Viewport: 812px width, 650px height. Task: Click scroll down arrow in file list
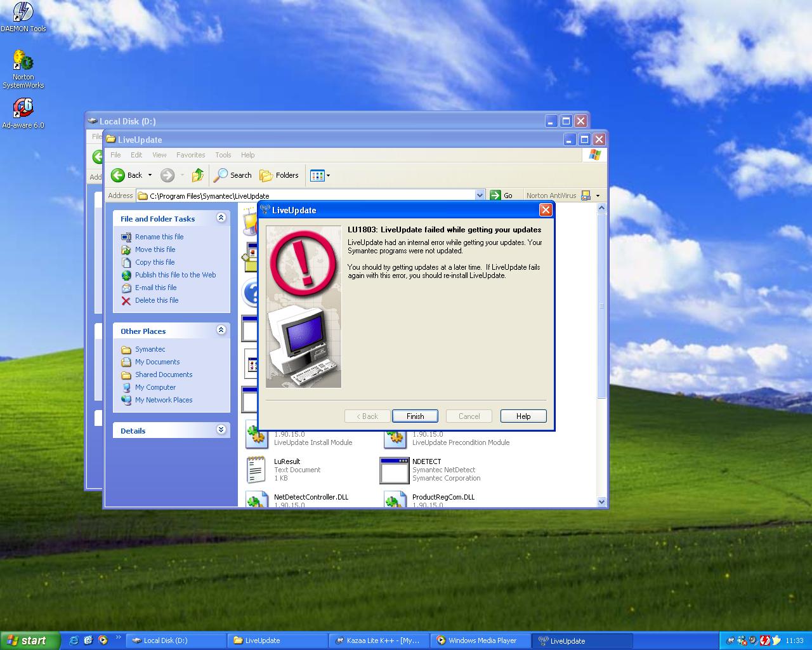coord(601,501)
